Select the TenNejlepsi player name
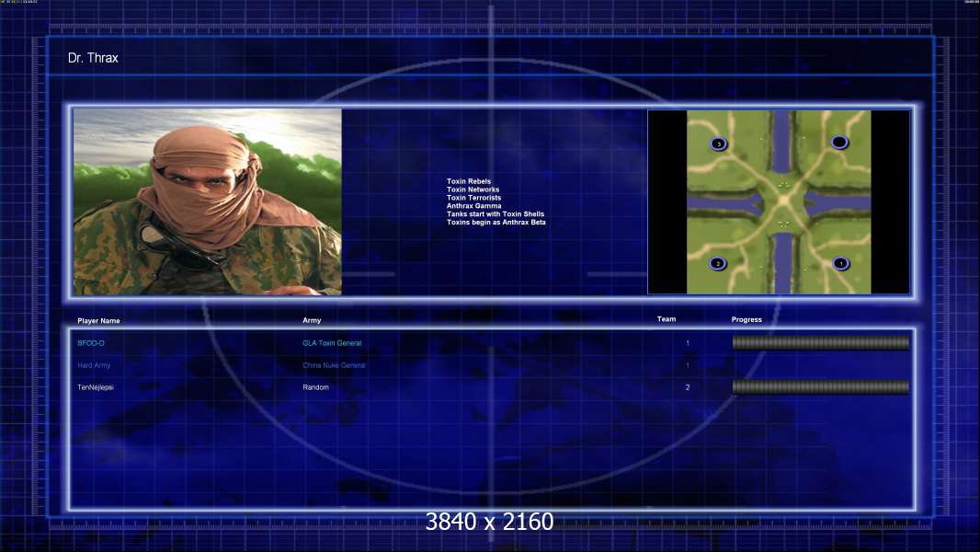This screenshot has width=980, height=552. click(96, 387)
